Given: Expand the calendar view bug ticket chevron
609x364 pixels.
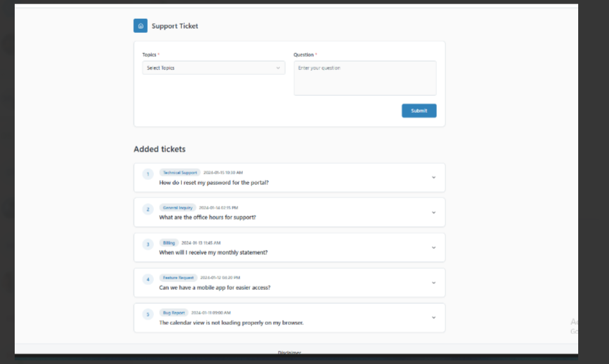Looking at the screenshot, I should pos(433,318).
